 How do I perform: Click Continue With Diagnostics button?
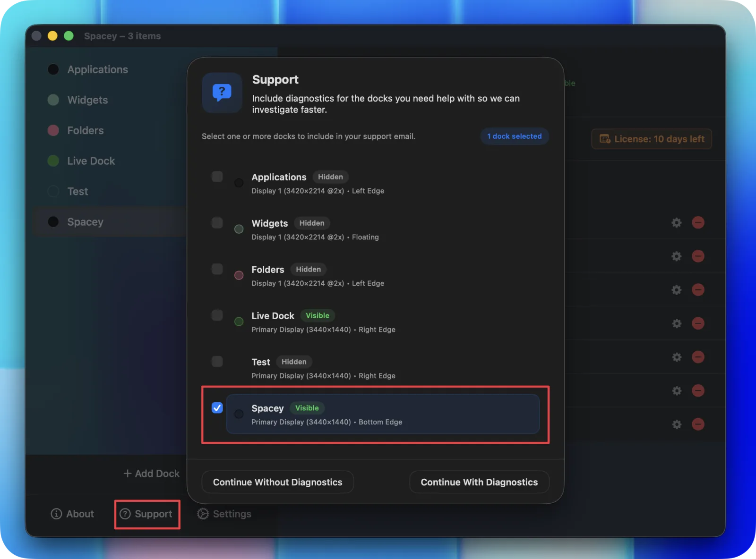tap(479, 482)
